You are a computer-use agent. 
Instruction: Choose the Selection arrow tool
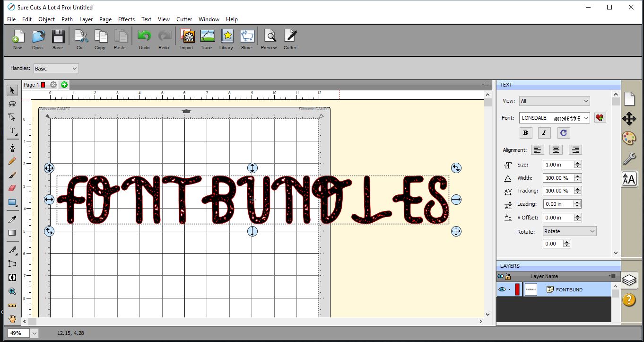(12, 90)
